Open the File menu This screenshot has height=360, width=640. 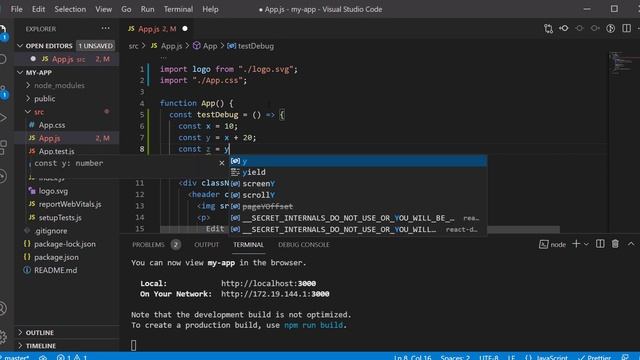16,9
